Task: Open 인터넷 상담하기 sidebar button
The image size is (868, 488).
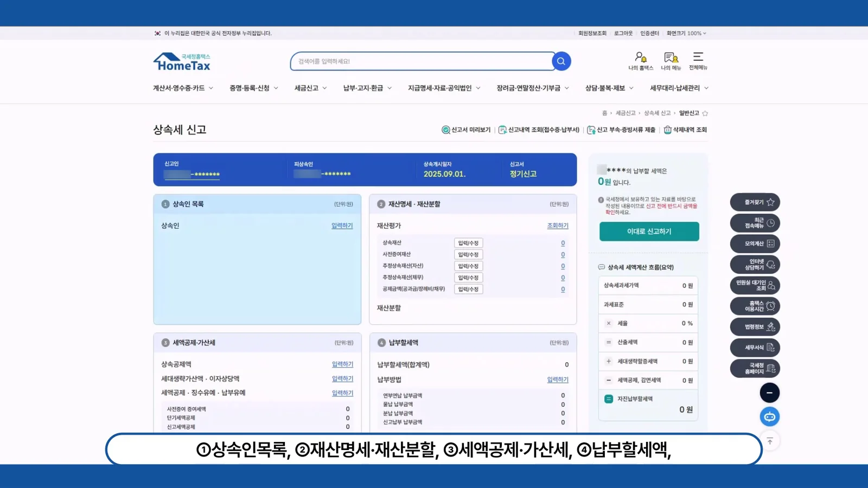Action: pos(755,265)
